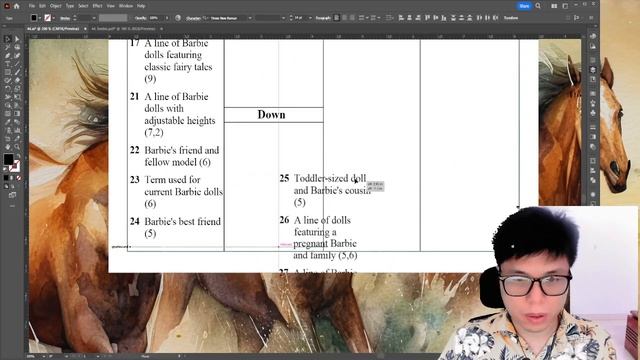640x360 pixels.
Task: Select the Mesh tool
Action: [x=7, y=113]
